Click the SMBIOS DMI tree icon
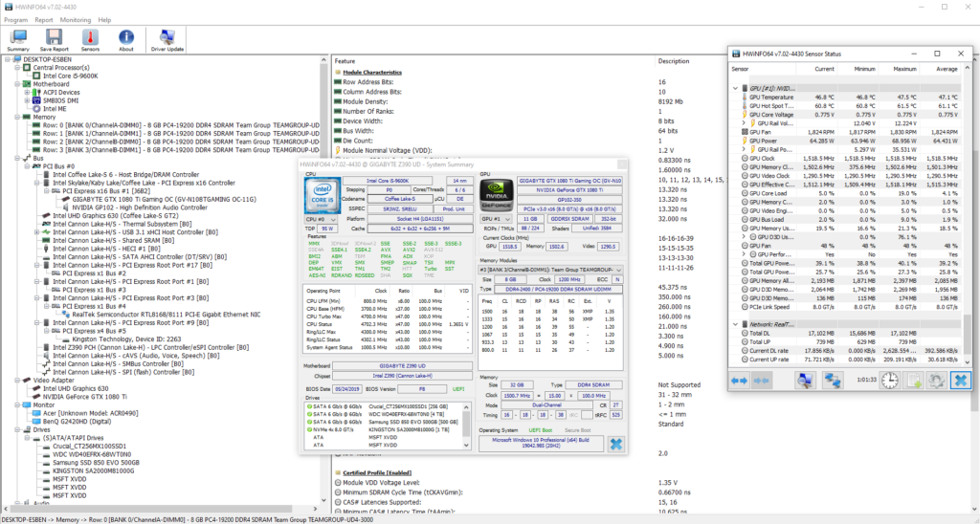980x524 pixels. click(37, 100)
